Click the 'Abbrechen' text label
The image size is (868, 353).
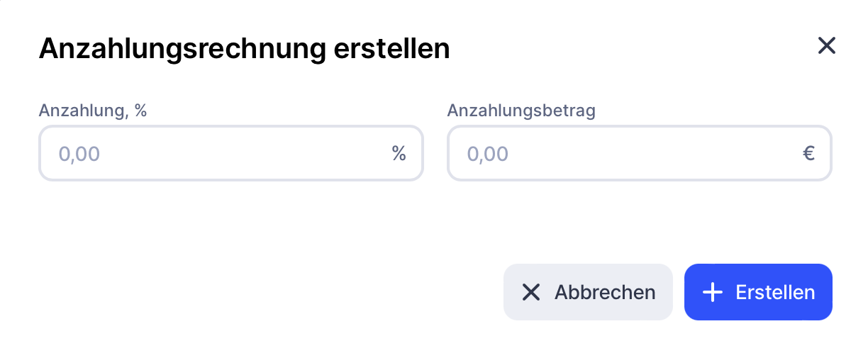click(604, 292)
